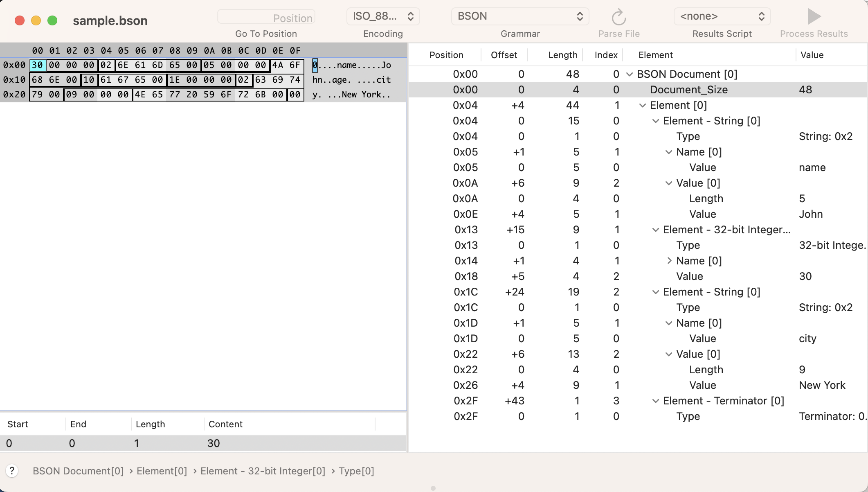
Task: Open the Encoding ISO_88 dropdown
Action: click(x=383, y=16)
